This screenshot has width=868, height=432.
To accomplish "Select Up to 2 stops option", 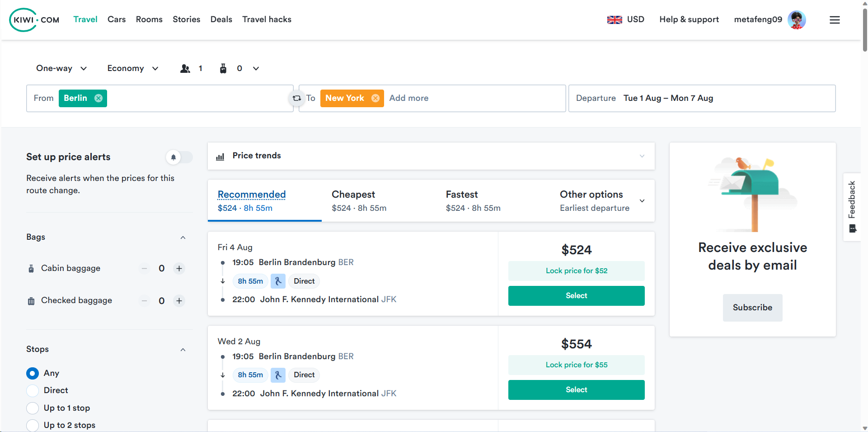I will point(33,425).
